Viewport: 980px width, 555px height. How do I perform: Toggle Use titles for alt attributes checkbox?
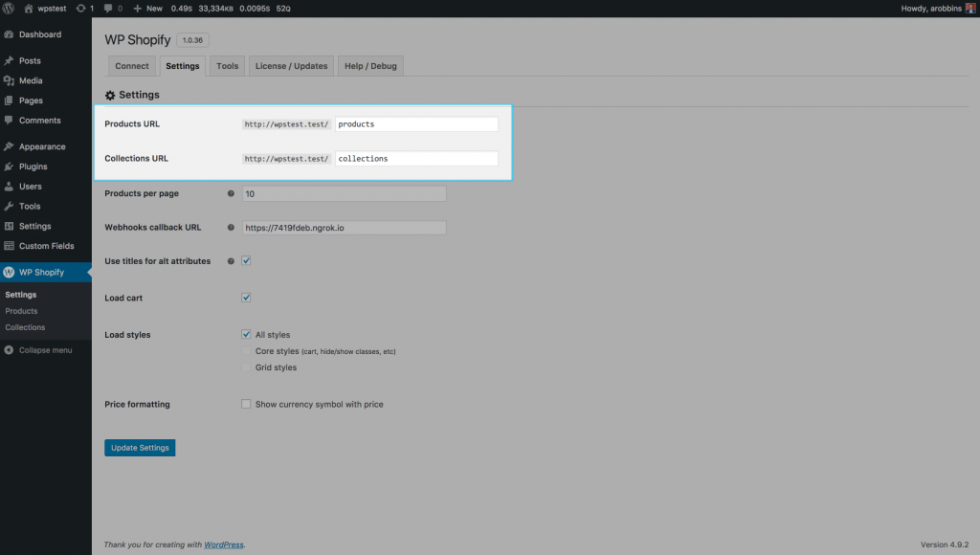246,260
